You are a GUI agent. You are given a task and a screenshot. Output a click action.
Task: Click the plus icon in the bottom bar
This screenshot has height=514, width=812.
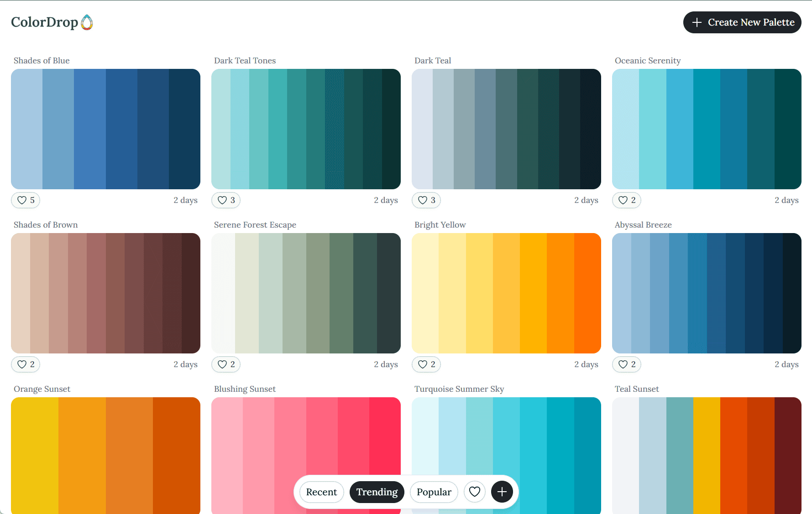502,492
